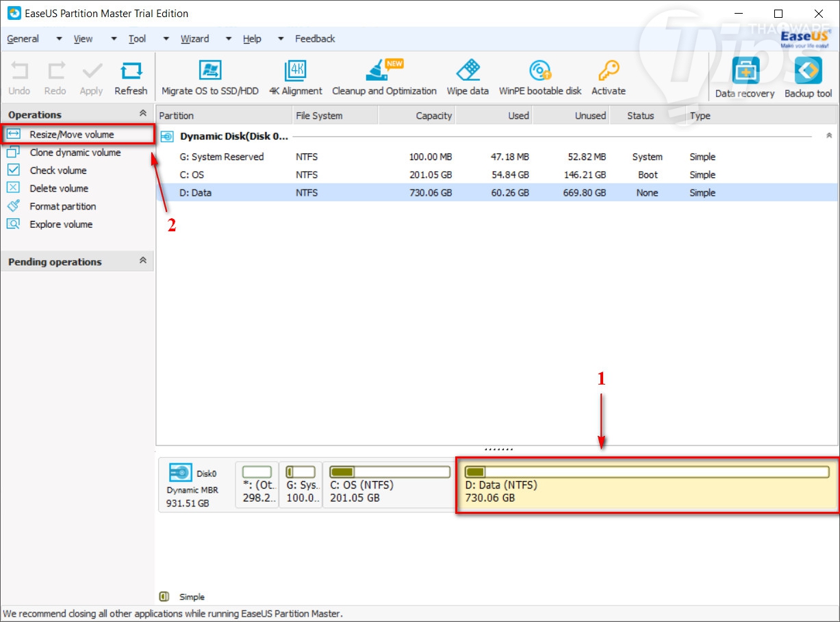Select the D: Data partition row
This screenshot has height=622, width=840.
pyautogui.click(x=496, y=192)
